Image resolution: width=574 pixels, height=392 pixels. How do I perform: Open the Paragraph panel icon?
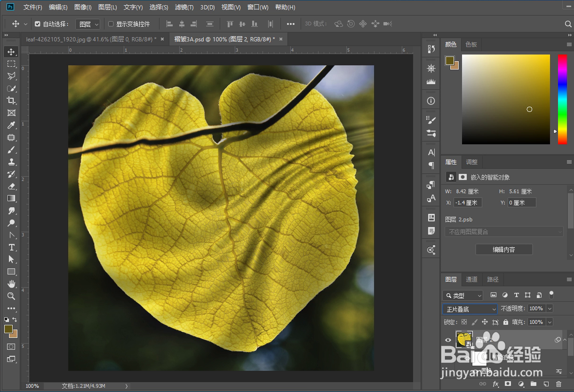tap(431, 165)
